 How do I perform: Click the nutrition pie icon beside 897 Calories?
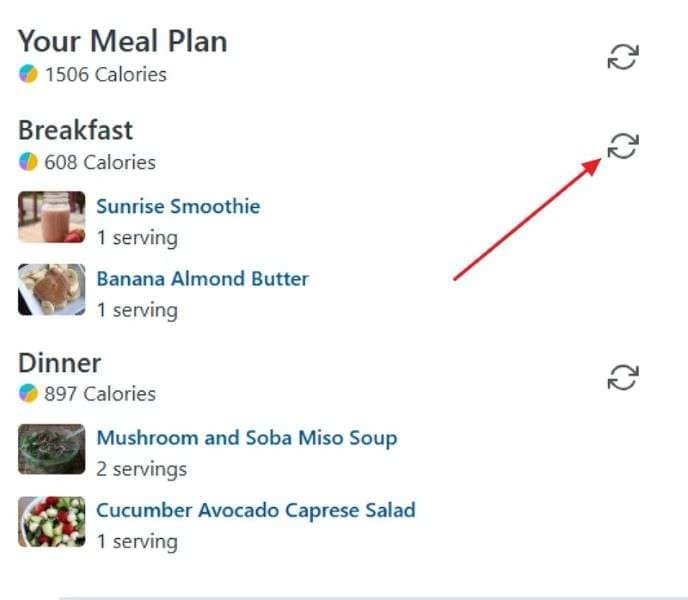(x=28, y=394)
